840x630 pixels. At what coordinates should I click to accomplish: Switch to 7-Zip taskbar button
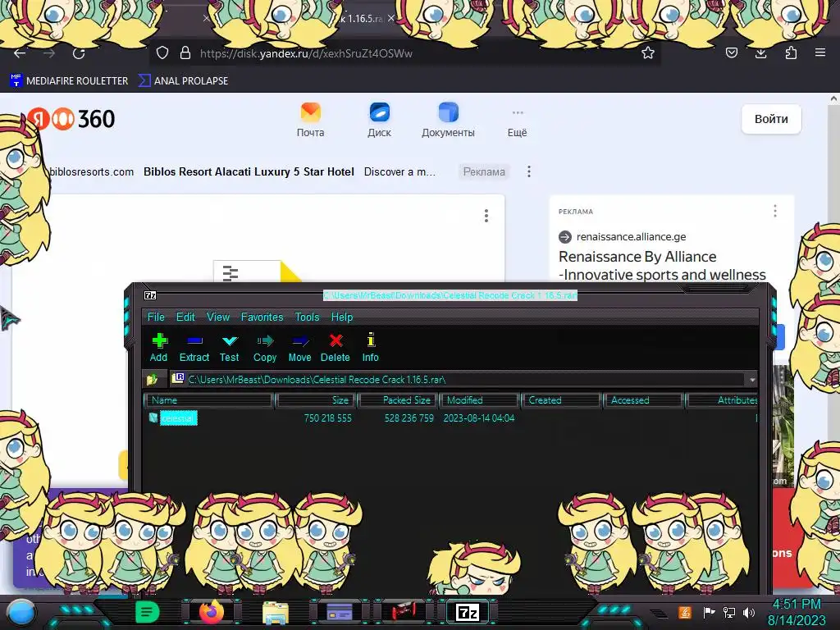coord(467,612)
